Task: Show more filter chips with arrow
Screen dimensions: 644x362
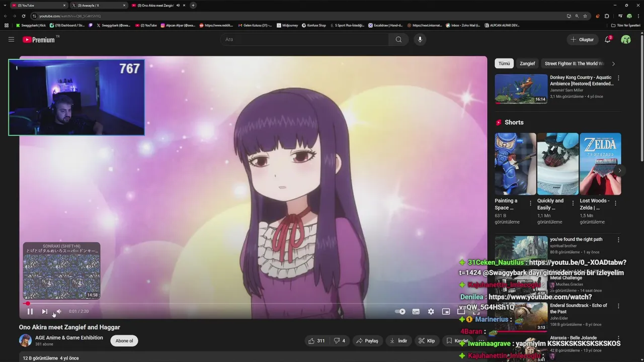Action: click(613, 63)
